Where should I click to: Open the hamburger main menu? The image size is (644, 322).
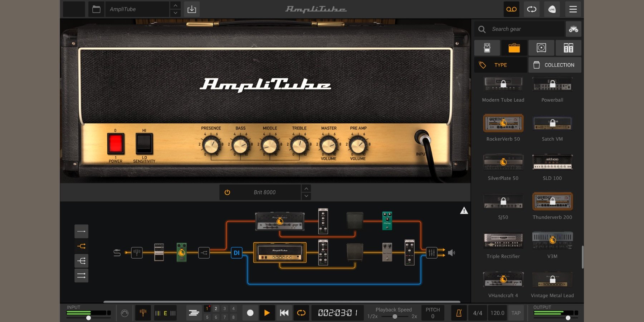click(573, 9)
